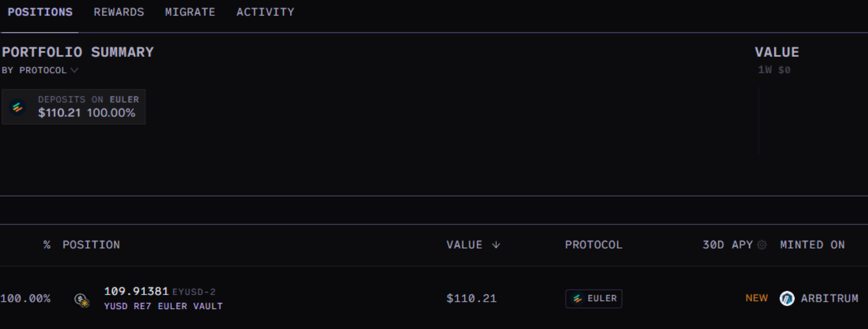Click the YUSD vault token icon
The width and height of the screenshot is (868, 329).
pos(81,300)
